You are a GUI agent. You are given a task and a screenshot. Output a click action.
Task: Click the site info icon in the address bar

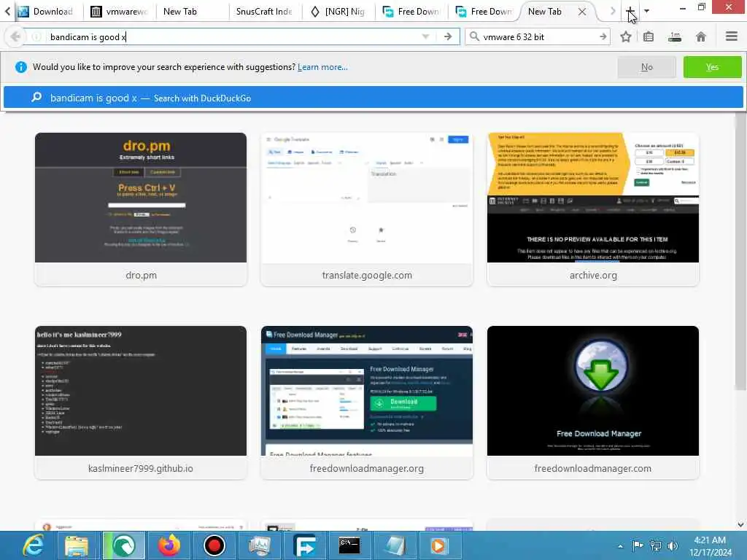click(x=36, y=36)
